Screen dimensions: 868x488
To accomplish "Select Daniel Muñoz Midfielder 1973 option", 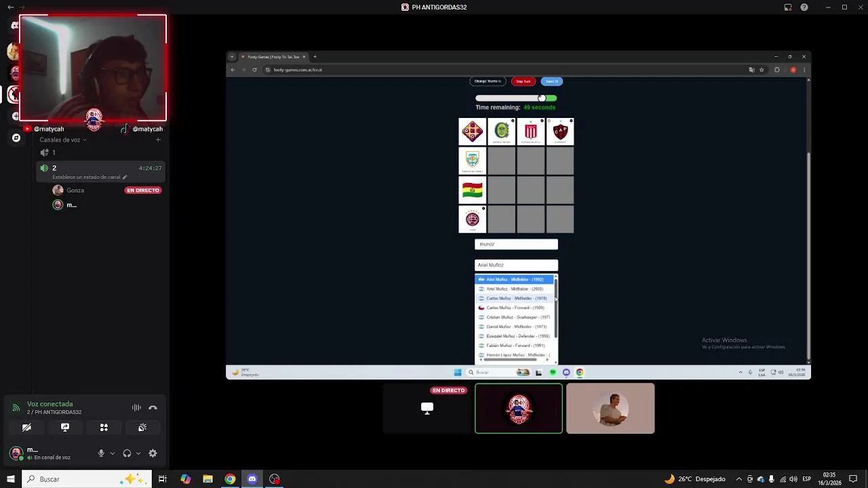I will (x=514, y=327).
